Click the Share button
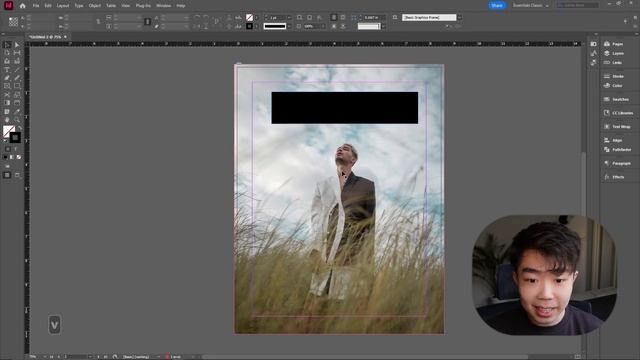This screenshot has height=360, width=640. 497,6
